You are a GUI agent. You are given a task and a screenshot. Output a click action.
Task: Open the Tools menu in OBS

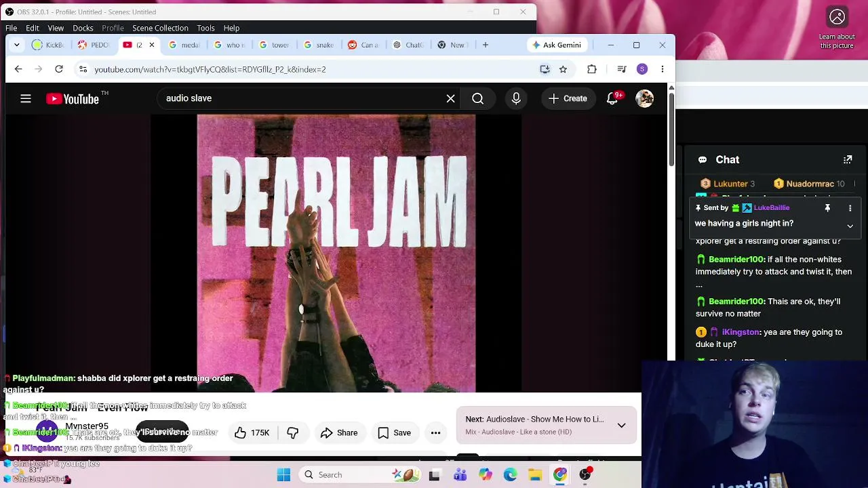tap(205, 28)
